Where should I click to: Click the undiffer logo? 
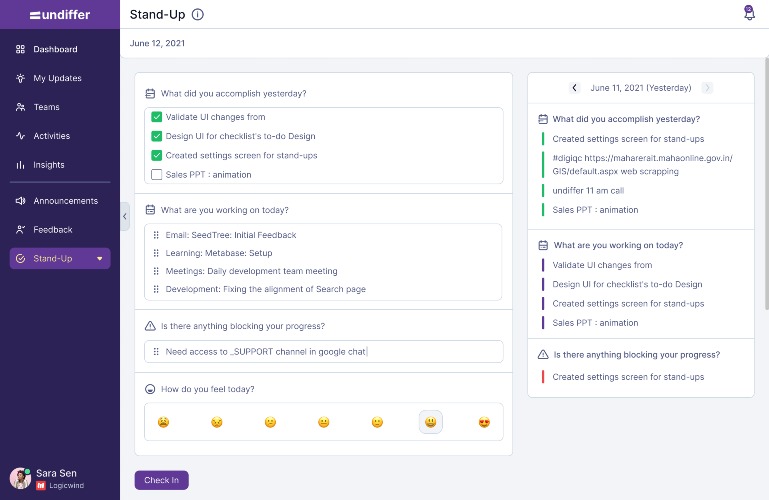coord(60,15)
